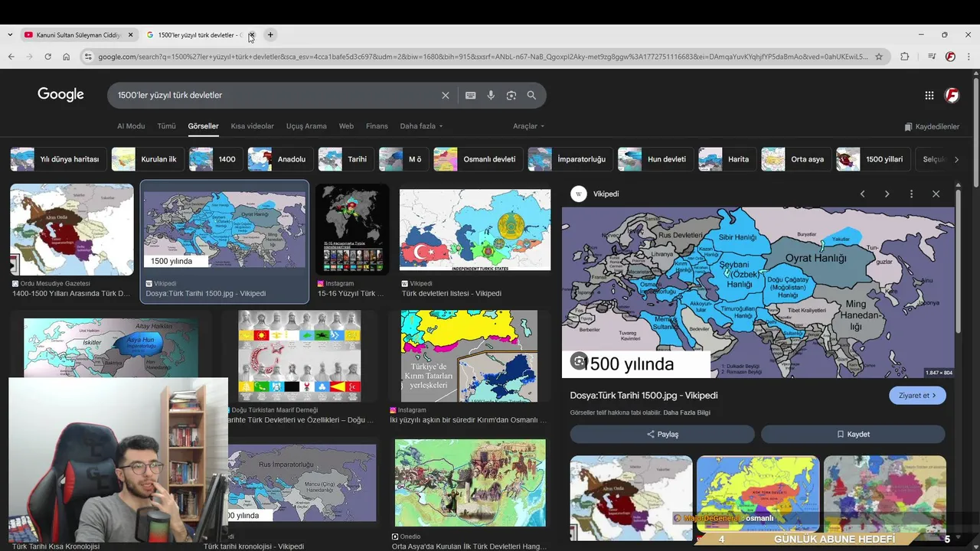Click inside the Google search input field
The width and height of the screenshot is (980, 551).
276,96
